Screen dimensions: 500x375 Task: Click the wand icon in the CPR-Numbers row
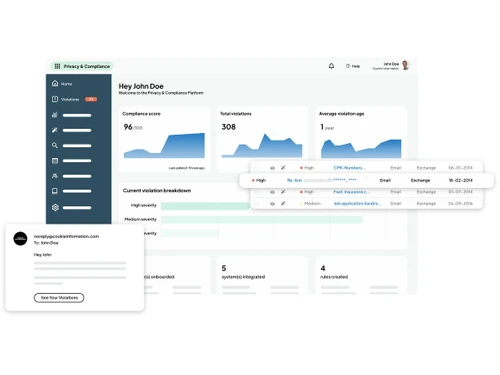coord(283,168)
